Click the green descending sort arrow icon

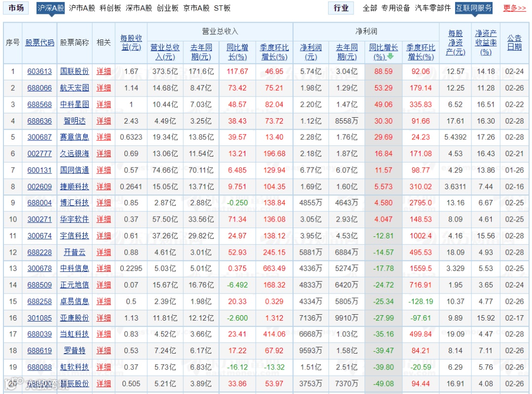(391, 56)
